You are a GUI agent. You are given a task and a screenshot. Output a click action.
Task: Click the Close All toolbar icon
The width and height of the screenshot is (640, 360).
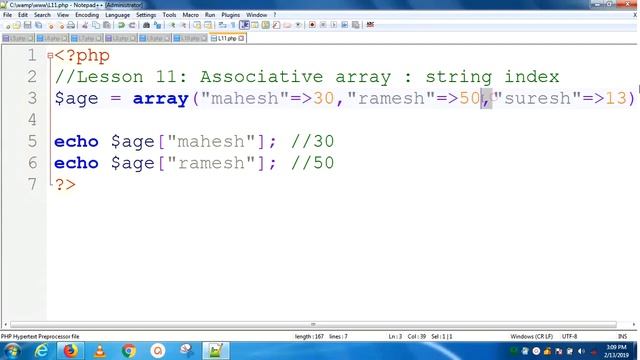(x=61, y=25)
